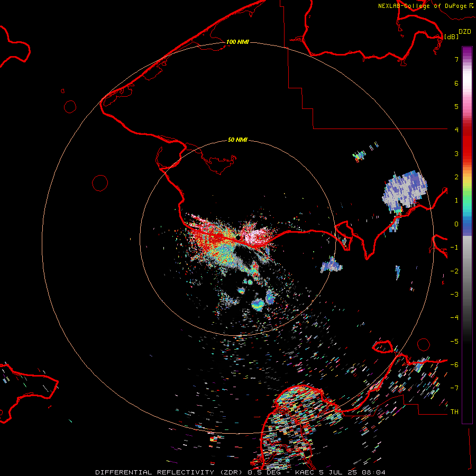
Task: Select the -1 value on the dB scale
Action: (x=454, y=248)
